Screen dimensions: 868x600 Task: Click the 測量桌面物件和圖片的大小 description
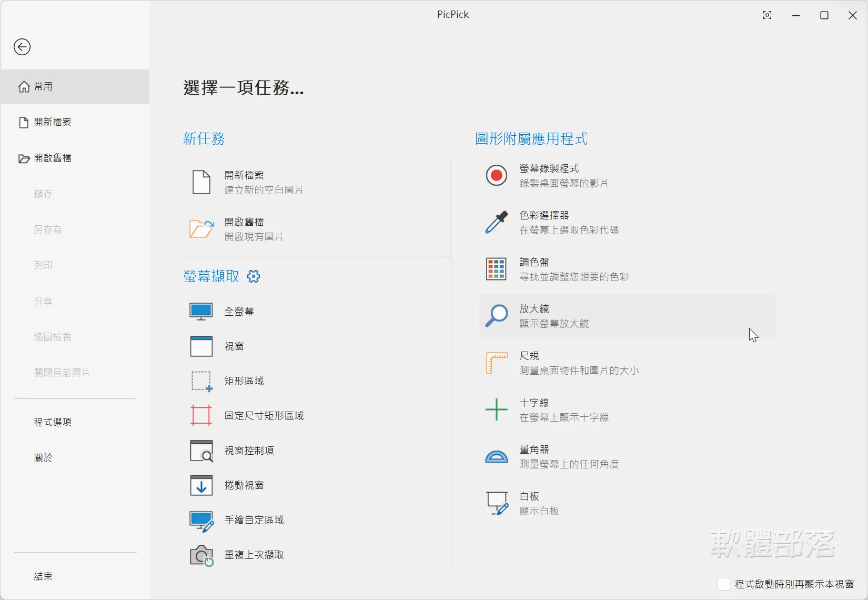[579, 371]
